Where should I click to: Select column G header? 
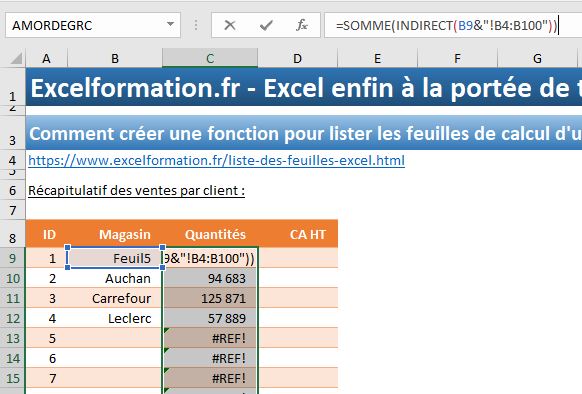pyautogui.click(x=537, y=58)
